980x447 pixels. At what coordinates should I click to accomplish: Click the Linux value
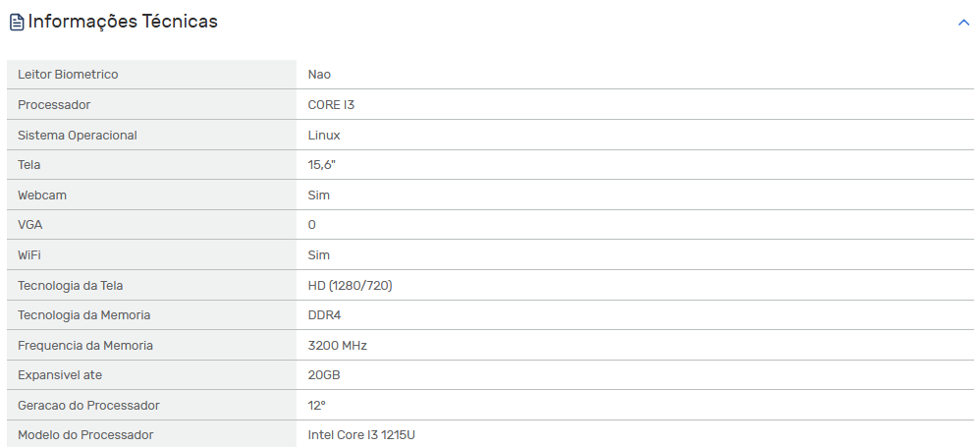(x=324, y=135)
